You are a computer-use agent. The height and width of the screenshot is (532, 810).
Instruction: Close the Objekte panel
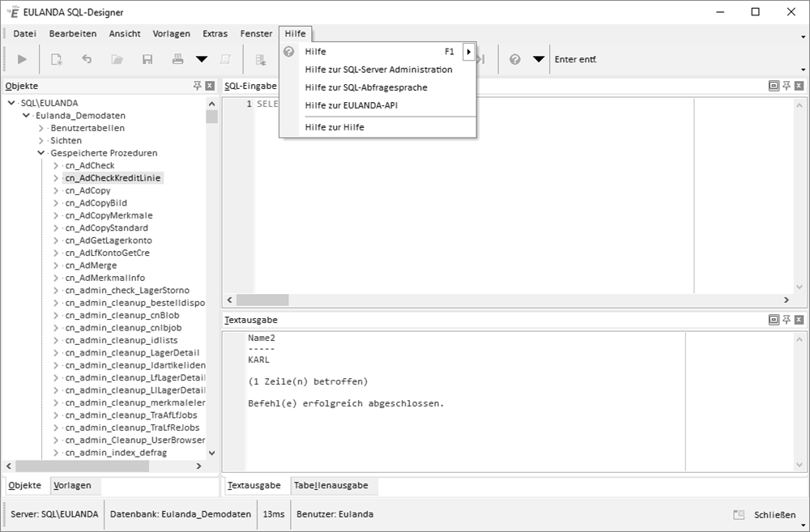click(210, 86)
